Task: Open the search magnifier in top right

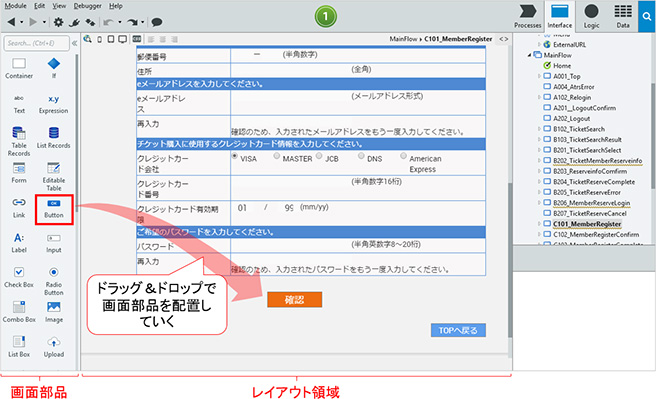Action: click(x=647, y=16)
